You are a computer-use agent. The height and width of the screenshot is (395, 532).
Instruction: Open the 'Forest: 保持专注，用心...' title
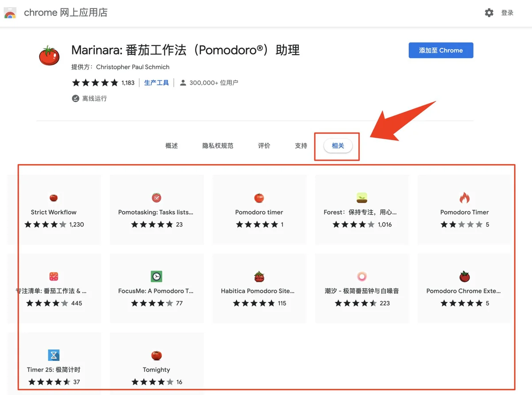coord(360,212)
